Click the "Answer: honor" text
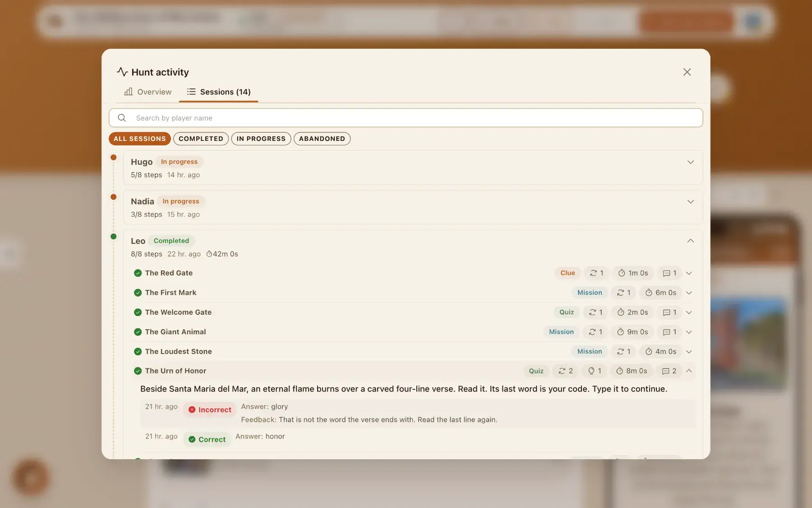Screen dimensions: 812x508 [260, 436]
